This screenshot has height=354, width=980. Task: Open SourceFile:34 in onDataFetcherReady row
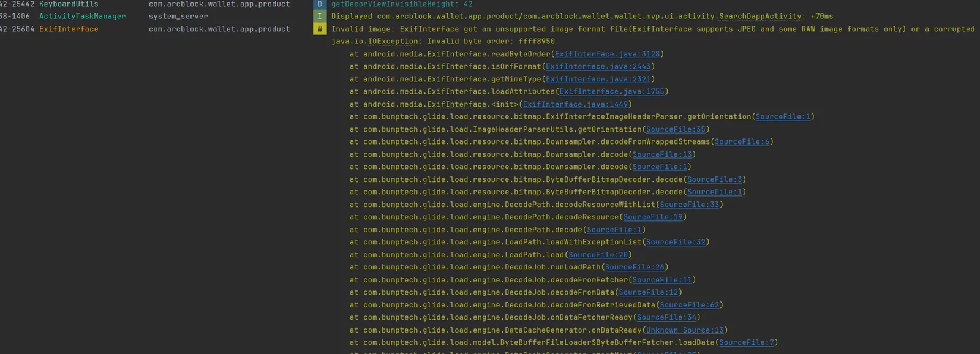click(x=666, y=317)
